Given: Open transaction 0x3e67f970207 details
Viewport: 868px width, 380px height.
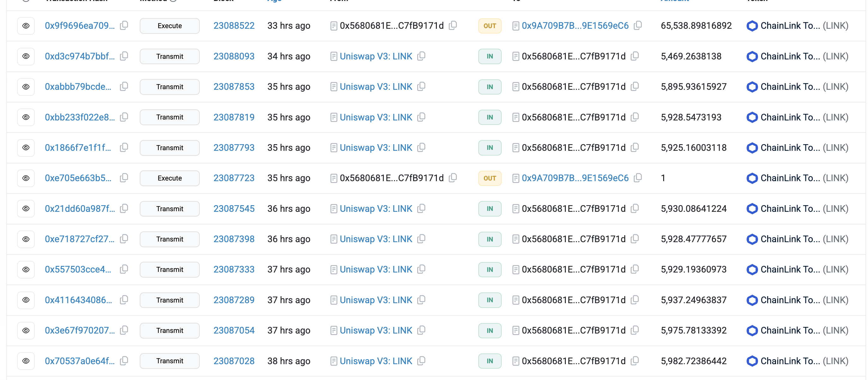Looking at the screenshot, I should (x=80, y=330).
